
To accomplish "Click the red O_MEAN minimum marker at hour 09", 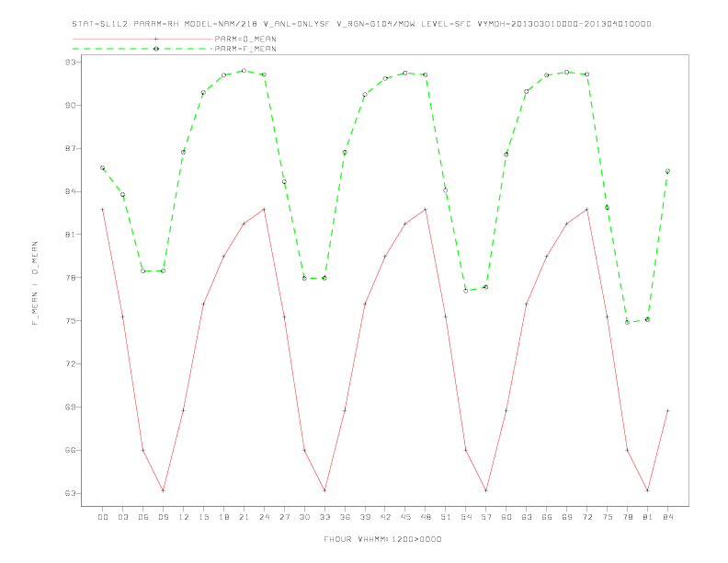I will (163, 490).
